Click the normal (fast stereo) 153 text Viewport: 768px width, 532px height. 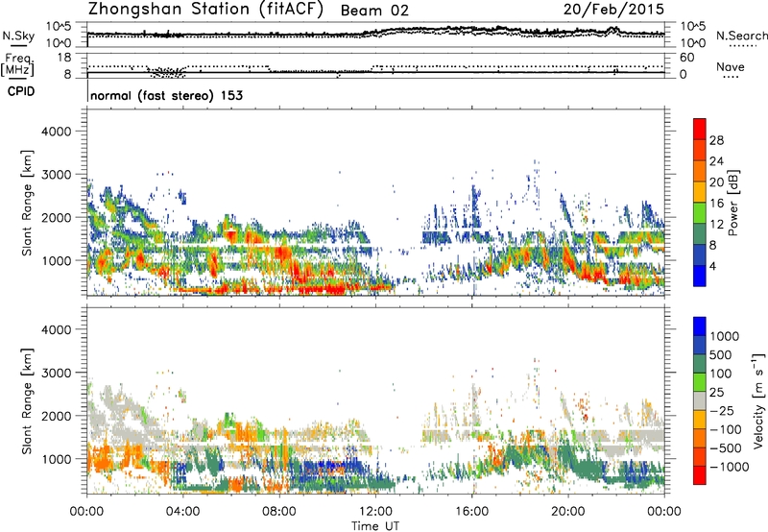(x=166, y=95)
